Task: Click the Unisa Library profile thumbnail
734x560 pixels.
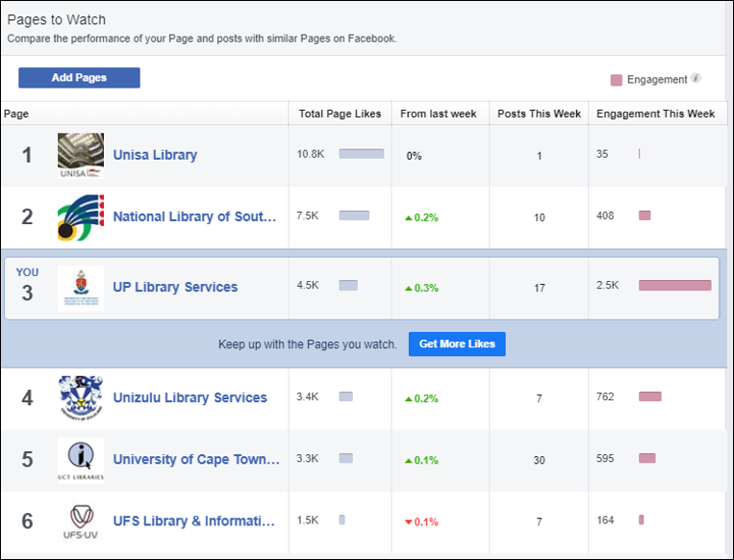Action: [81, 156]
